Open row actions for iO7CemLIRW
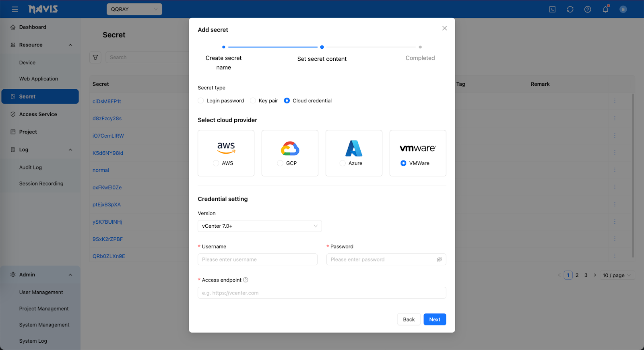This screenshot has width=644, height=350. pos(615,136)
